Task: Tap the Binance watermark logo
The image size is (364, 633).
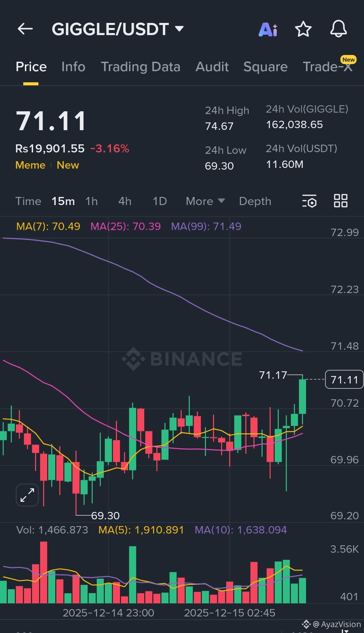Action: pyautogui.click(x=182, y=359)
